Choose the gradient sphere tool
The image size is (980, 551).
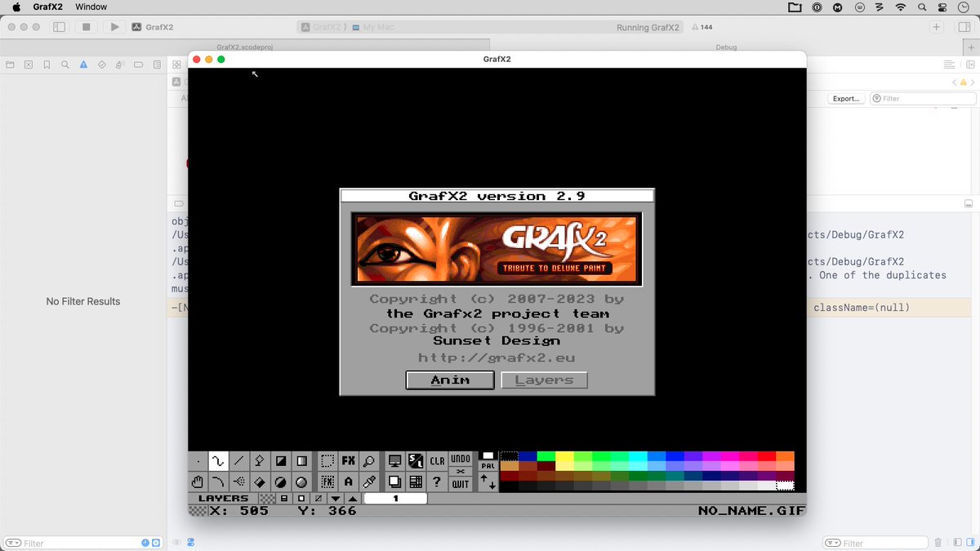[301, 482]
